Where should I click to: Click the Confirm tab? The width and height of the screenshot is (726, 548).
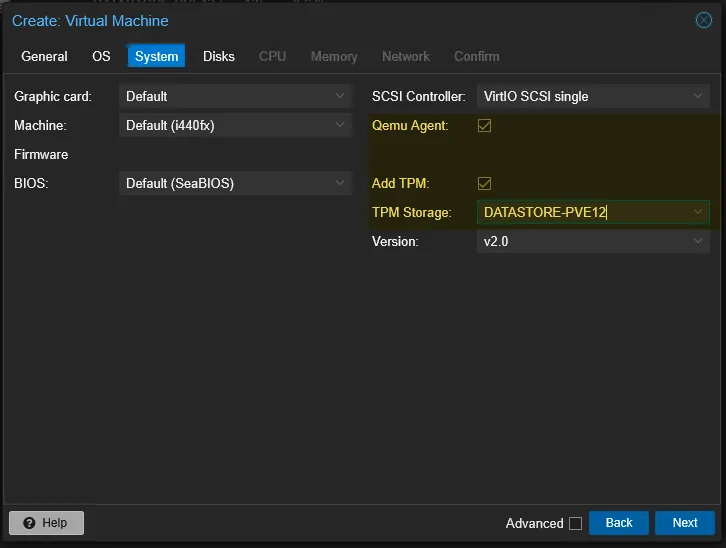tap(476, 56)
